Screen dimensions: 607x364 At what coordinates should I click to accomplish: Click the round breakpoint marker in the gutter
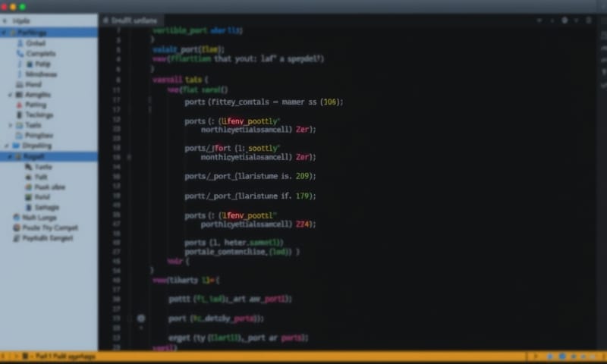point(141,318)
